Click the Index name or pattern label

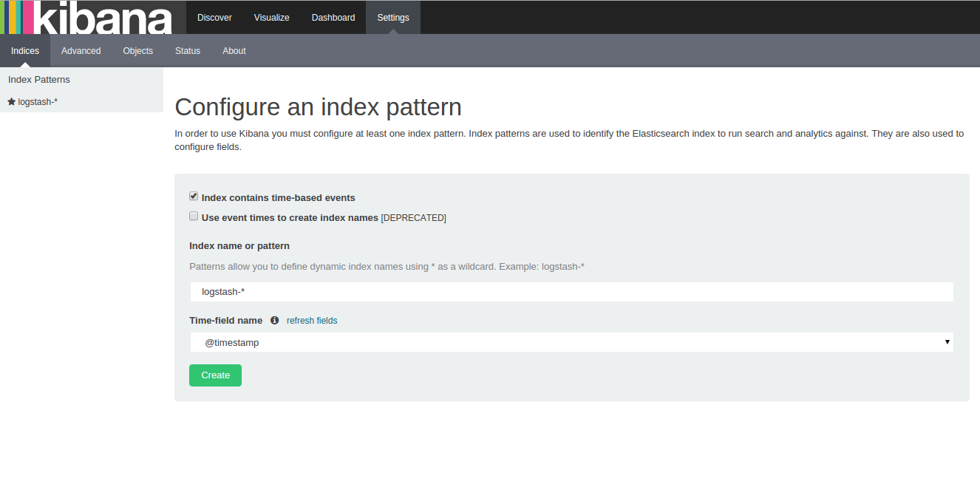[239, 245]
